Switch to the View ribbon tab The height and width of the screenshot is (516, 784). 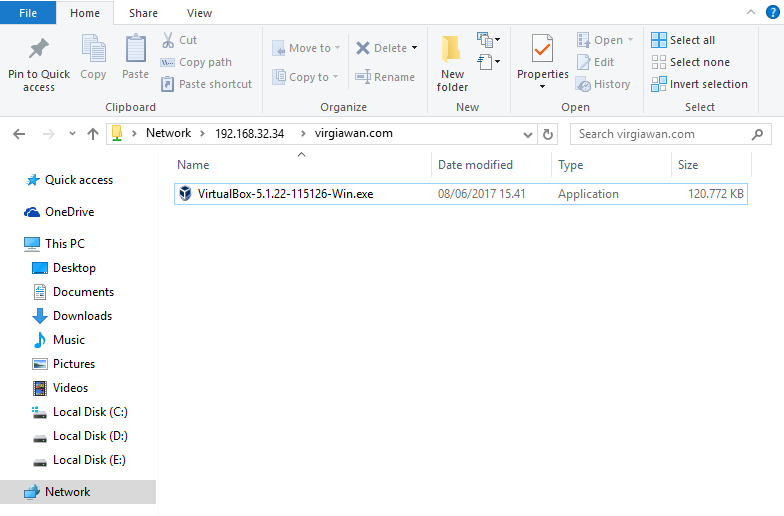(200, 13)
